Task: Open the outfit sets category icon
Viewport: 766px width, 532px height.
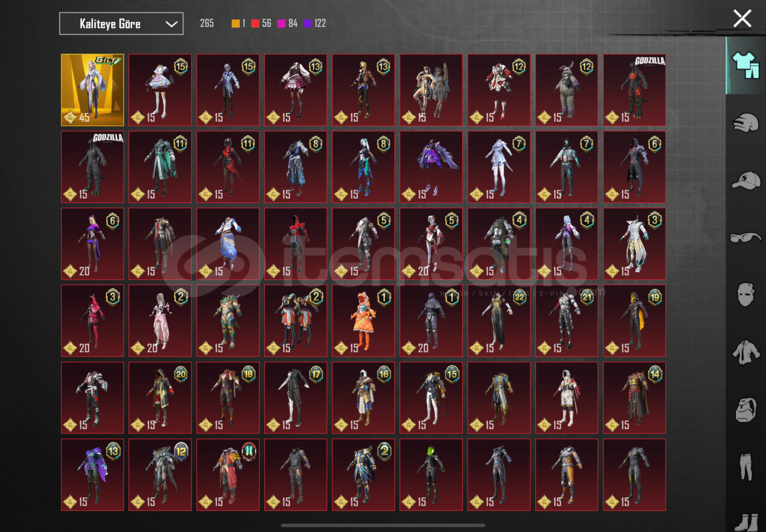Action: tap(745, 66)
